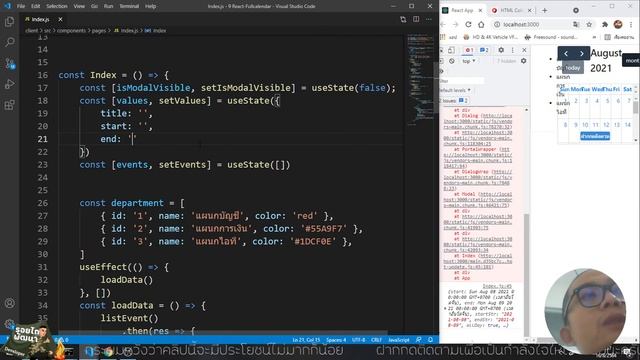The height and width of the screenshot is (360, 640).
Task: Open the Source Control view
Action: 9,63
